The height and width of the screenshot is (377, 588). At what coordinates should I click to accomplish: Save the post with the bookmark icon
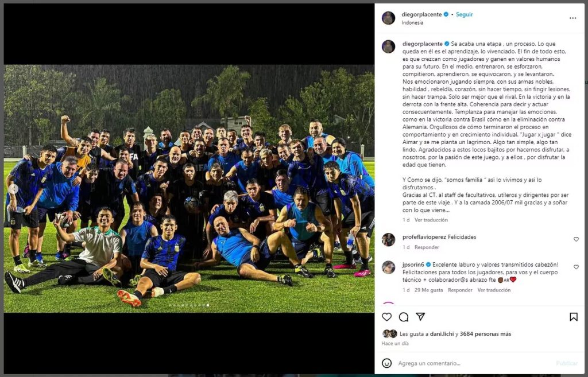[574, 317]
